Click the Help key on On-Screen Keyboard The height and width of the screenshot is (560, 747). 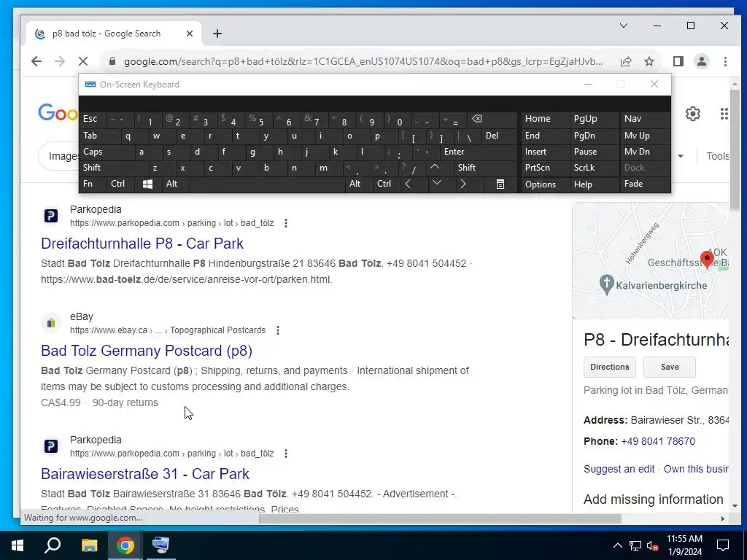[x=594, y=184]
